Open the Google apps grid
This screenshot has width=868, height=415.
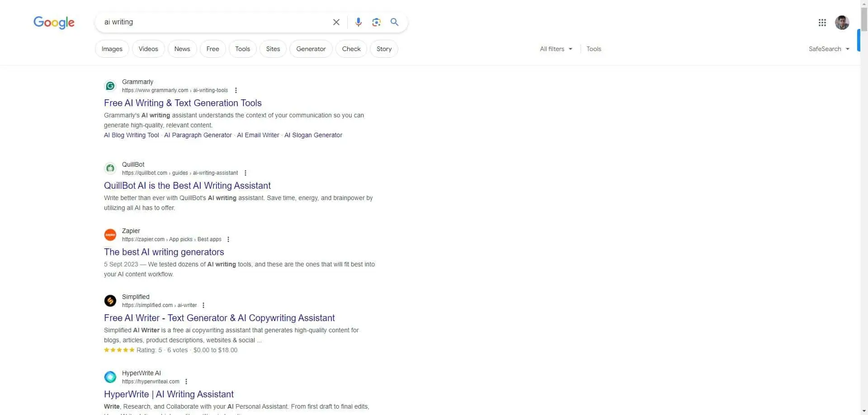pos(822,23)
